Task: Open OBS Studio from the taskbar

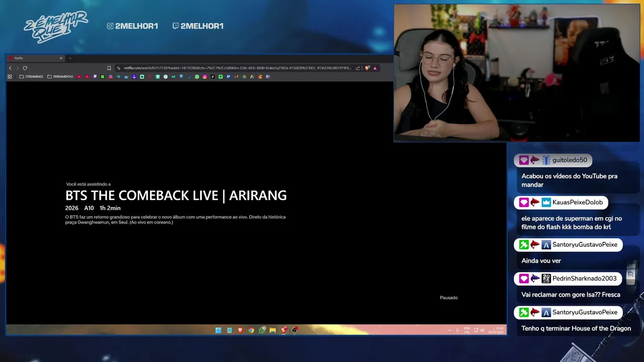Action: pos(294,330)
